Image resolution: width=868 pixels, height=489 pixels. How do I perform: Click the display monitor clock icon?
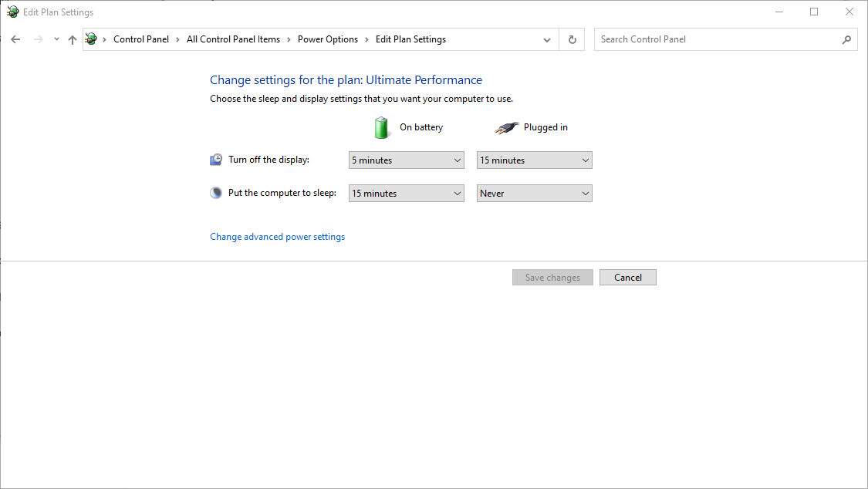216,160
